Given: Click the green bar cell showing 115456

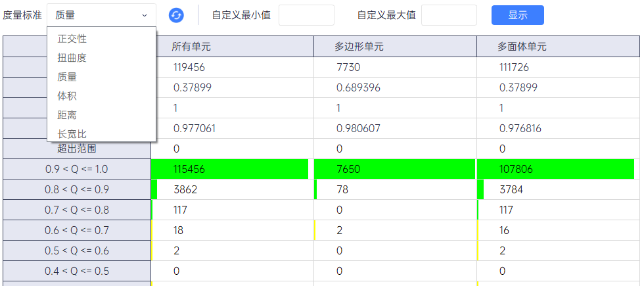Looking at the screenshot, I should coord(233,169).
